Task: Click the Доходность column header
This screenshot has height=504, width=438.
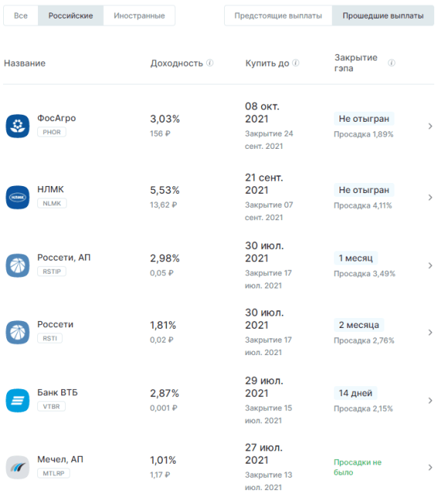Action: tap(177, 63)
